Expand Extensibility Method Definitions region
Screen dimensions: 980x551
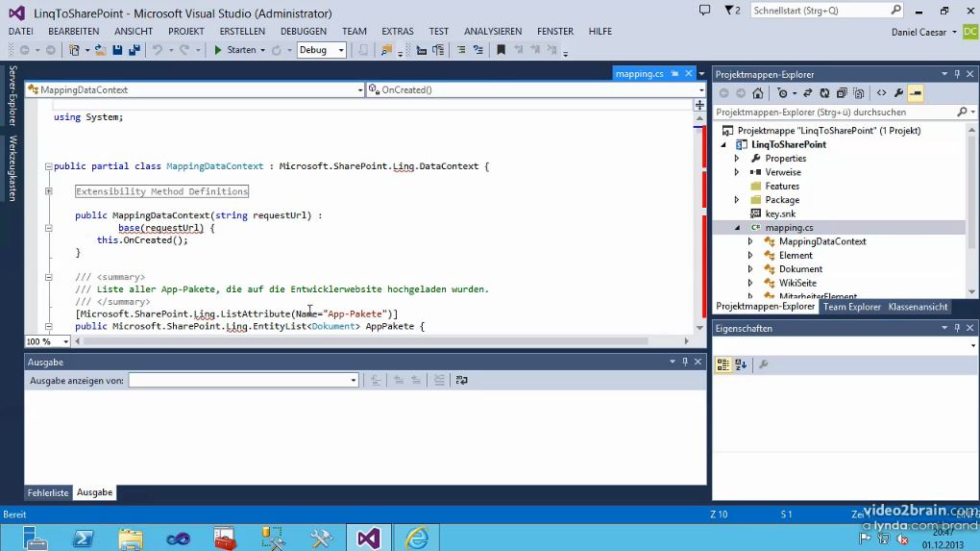coord(48,191)
